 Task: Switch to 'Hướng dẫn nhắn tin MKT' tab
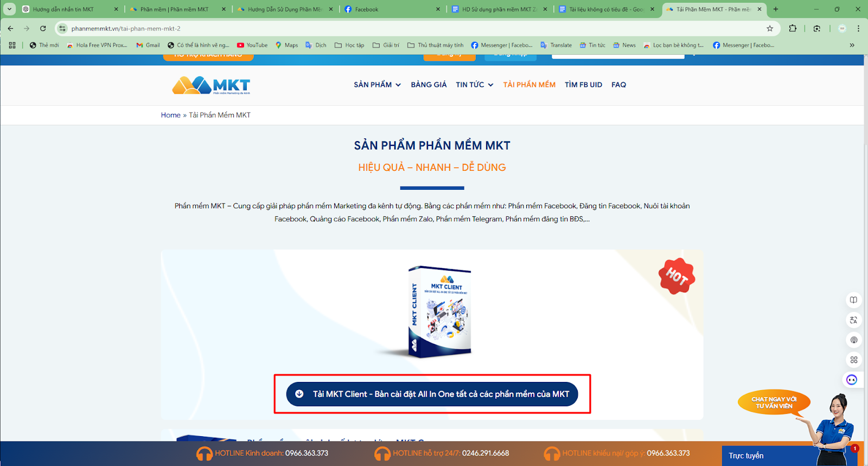69,9
